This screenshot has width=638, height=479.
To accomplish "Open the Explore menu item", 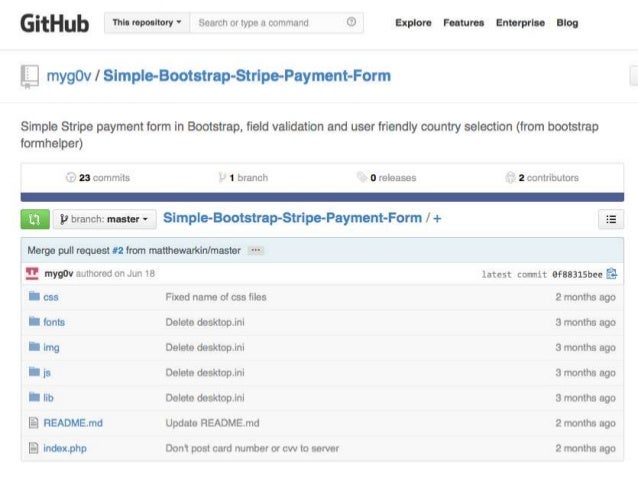I will 413,23.
